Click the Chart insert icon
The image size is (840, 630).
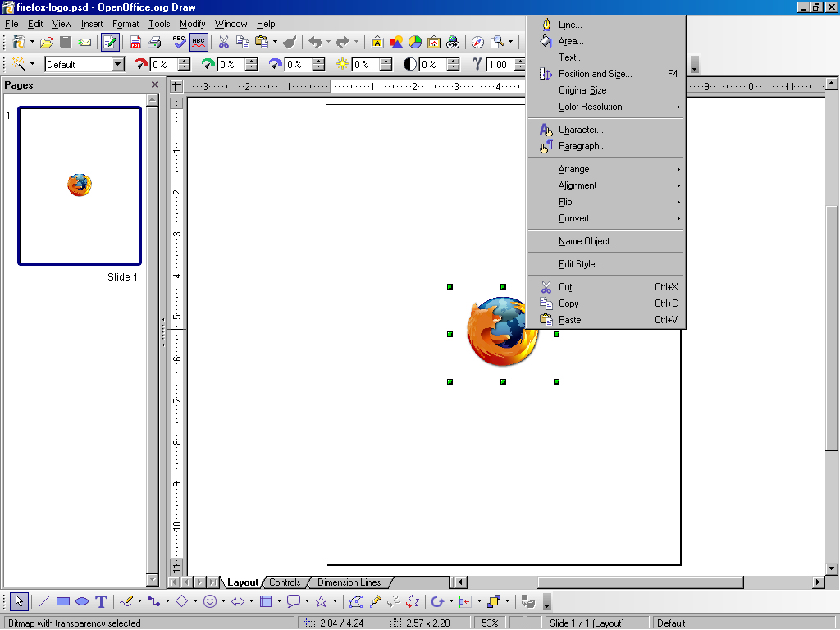(415, 42)
